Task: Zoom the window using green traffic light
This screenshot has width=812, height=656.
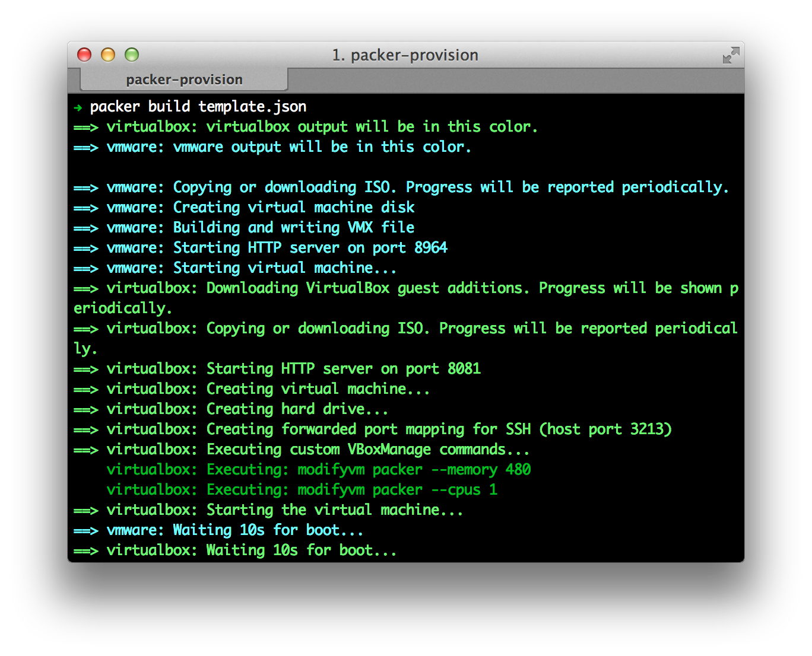Action: (x=132, y=54)
